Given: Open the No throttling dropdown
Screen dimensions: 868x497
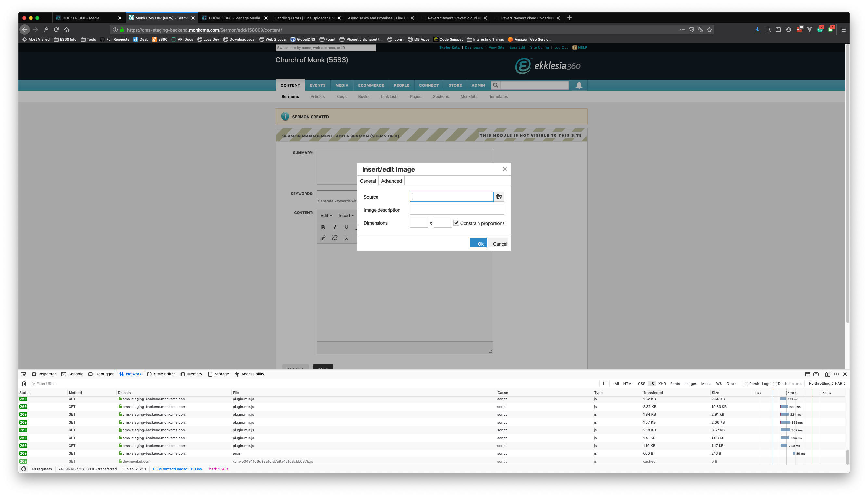Looking at the screenshot, I should pyautogui.click(x=820, y=383).
